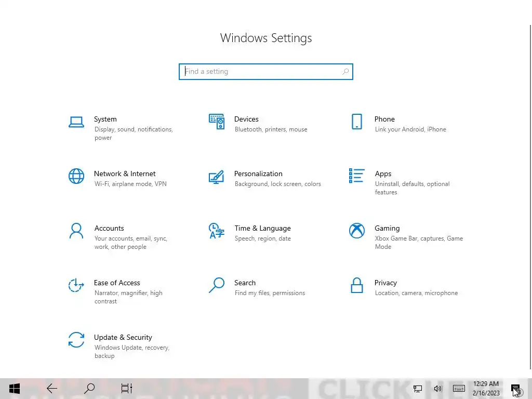Click 'Background, lock screen, colors' text
The width and height of the screenshot is (532, 399).
(x=277, y=184)
